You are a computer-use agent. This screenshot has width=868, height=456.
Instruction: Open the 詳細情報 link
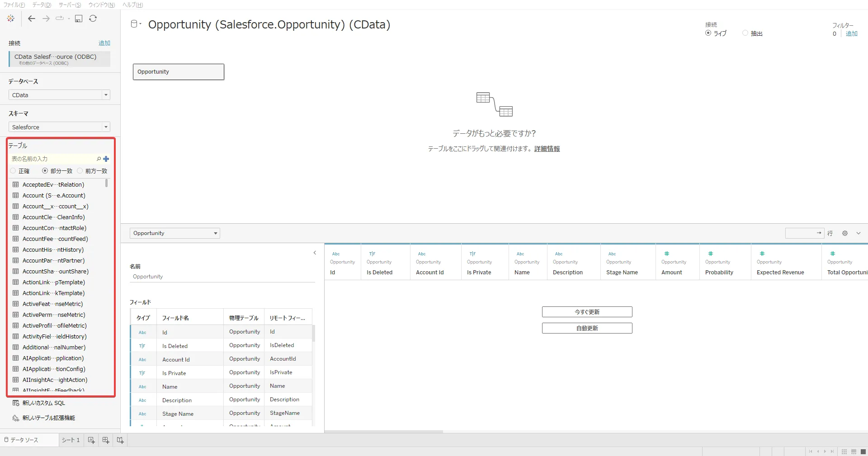547,149
